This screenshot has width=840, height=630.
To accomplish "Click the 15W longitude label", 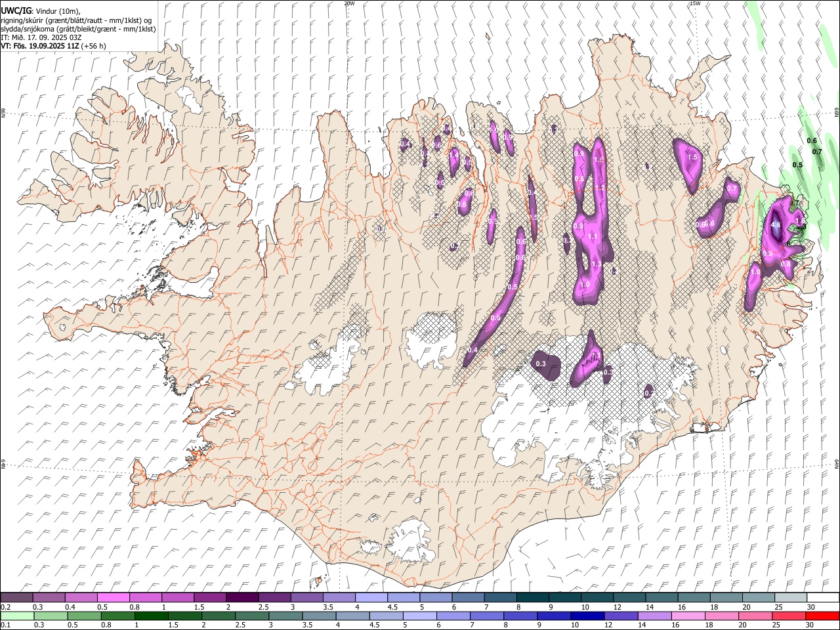I will click(x=695, y=3).
